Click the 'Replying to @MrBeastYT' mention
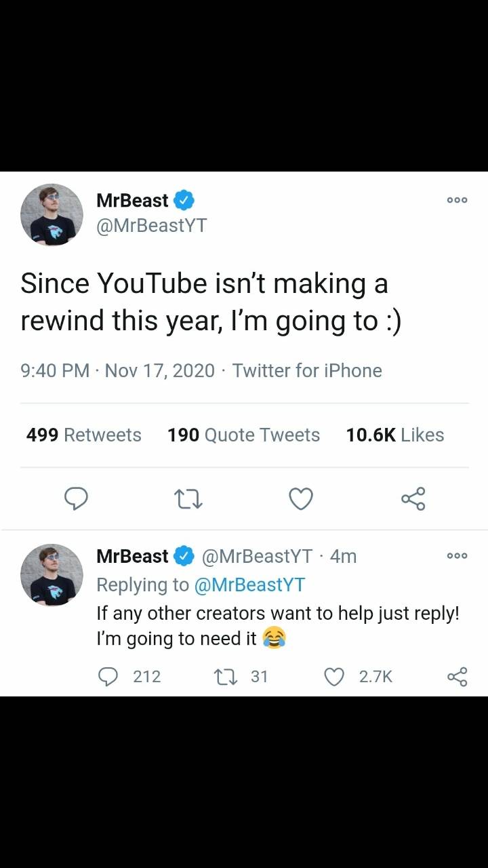Image resolution: width=488 pixels, height=868 pixels. click(x=249, y=585)
